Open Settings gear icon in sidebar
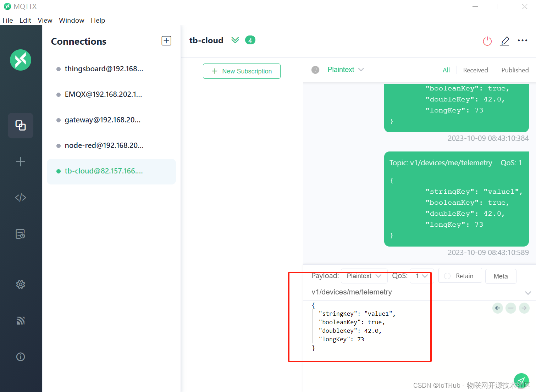Screen dimensions: 536x392 click(21, 285)
